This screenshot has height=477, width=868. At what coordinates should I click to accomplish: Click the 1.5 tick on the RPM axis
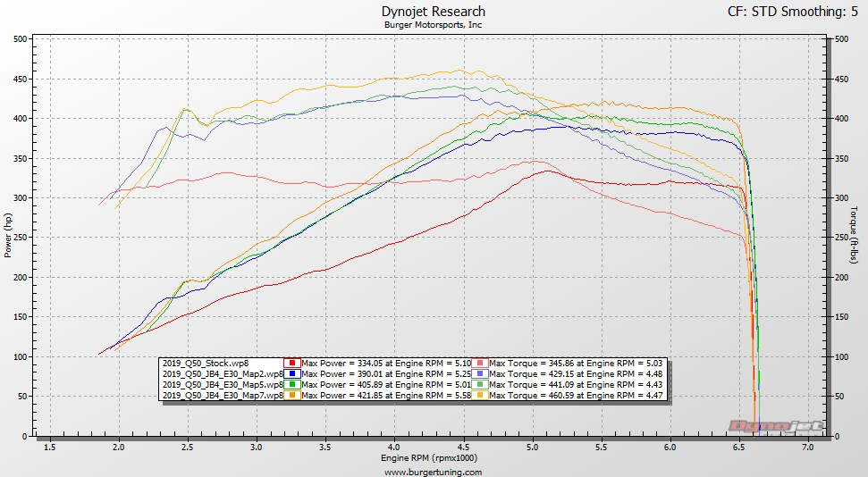pos(50,448)
